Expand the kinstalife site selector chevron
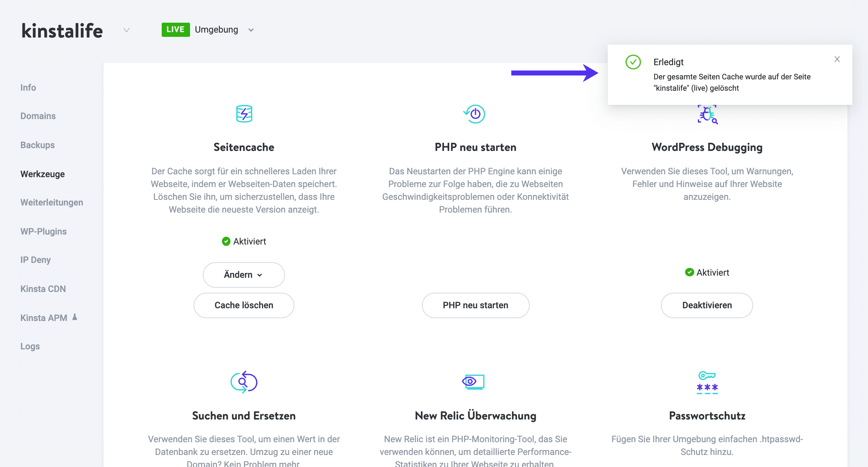The height and width of the screenshot is (467, 868). pos(127,30)
